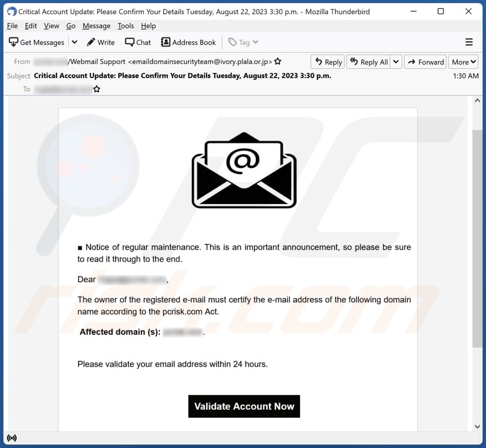Open the View menu
The width and height of the screenshot is (486, 448).
(x=52, y=26)
